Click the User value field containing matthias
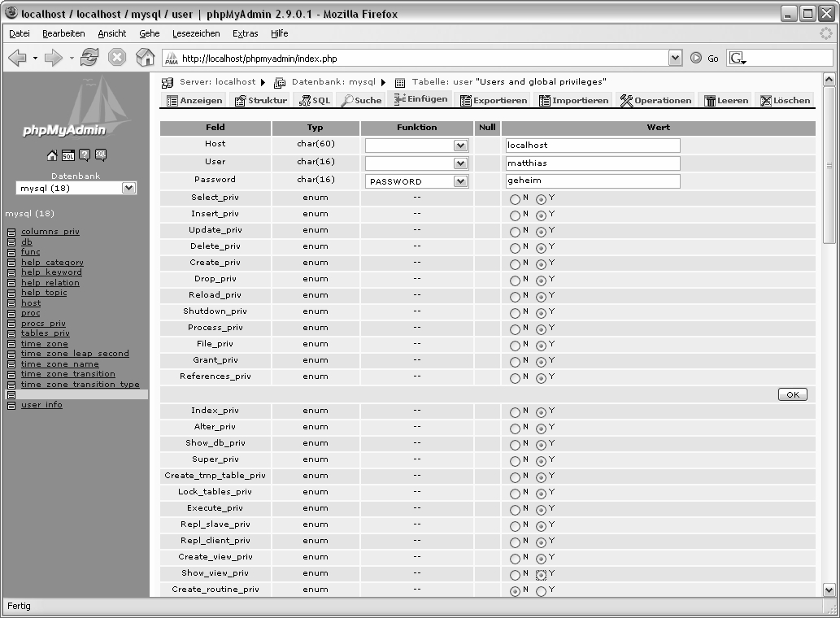 pos(592,163)
